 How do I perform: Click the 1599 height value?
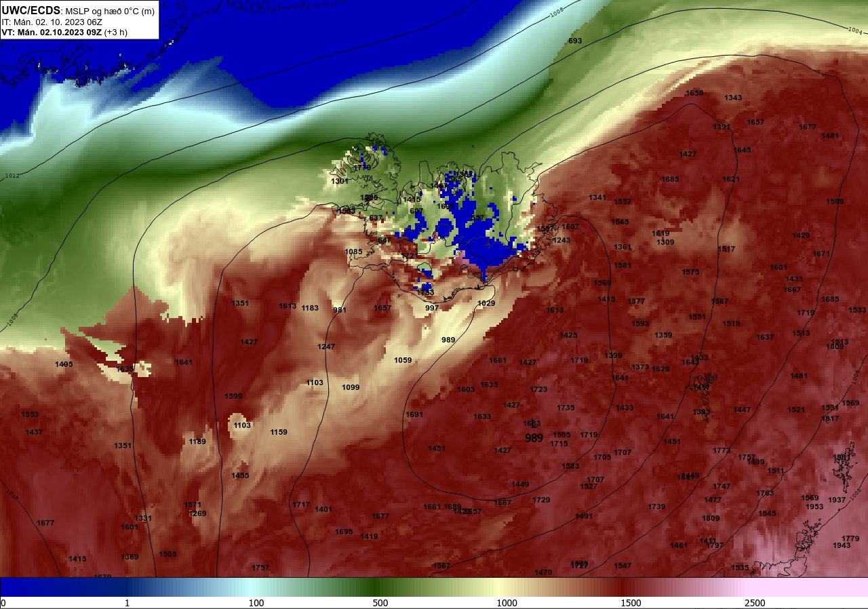pyautogui.click(x=233, y=396)
